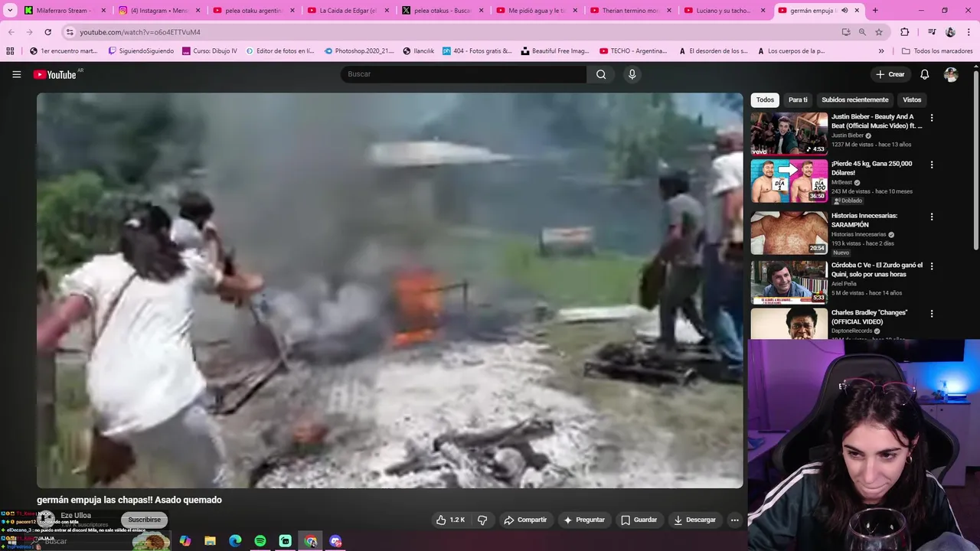Viewport: 980px width, 551px height.
Task: Open the Curso: Dibujo IV bookmark
Action: coord(210,51)
